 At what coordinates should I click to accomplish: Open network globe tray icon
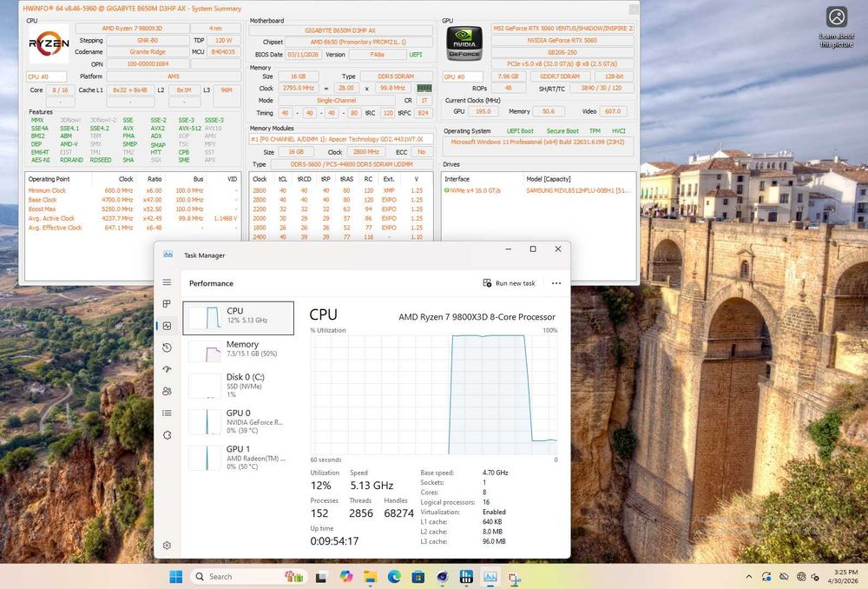pos(801,577)
